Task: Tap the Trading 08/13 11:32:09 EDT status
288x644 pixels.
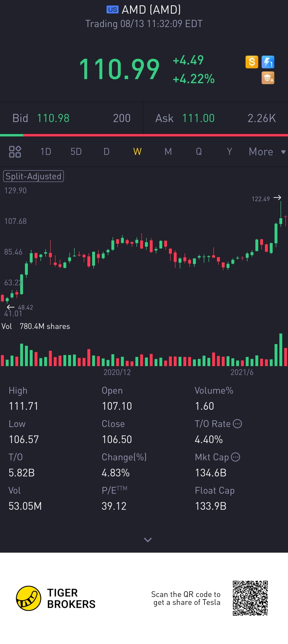Action: (x=144, y=24)
